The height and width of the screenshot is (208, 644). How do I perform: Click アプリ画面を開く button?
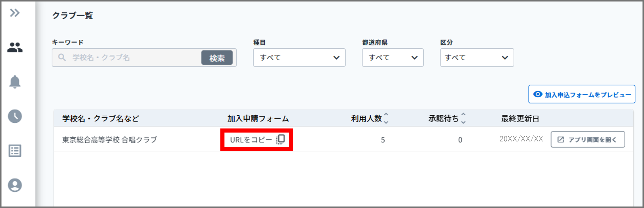[588, 140]
